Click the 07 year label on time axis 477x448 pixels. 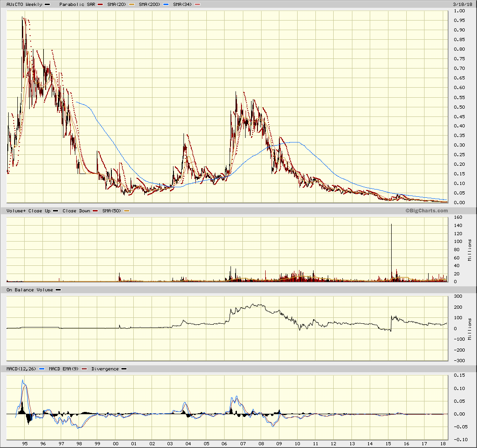(243, 444)
